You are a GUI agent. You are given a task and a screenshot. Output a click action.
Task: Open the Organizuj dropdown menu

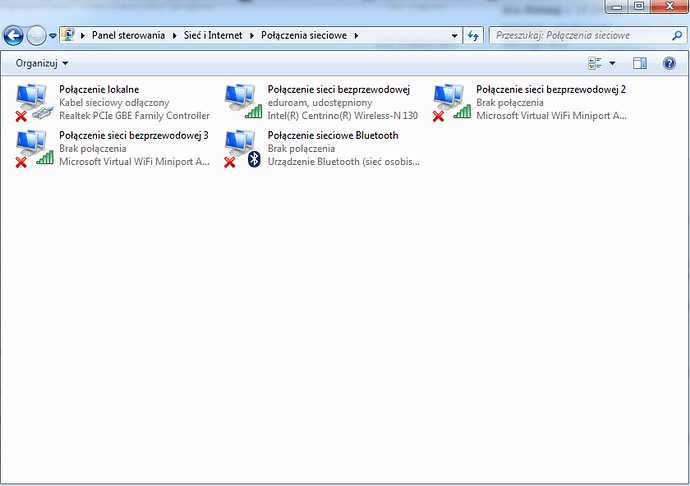click(42, 63)
